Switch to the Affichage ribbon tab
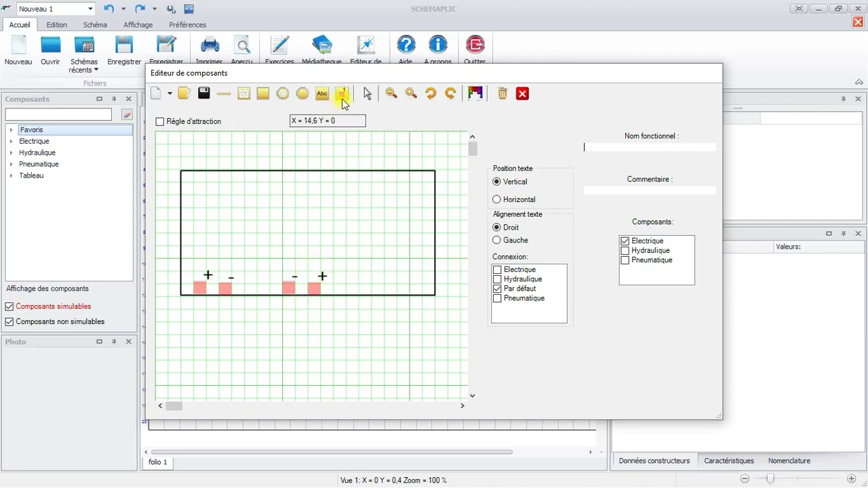The height and width of the screenshot is (488, 868). [138, 24]
